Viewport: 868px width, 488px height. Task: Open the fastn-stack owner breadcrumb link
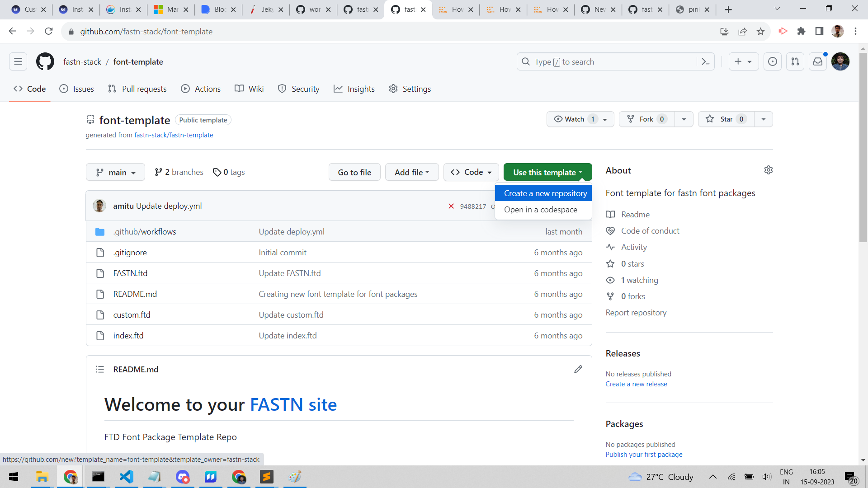82,62
